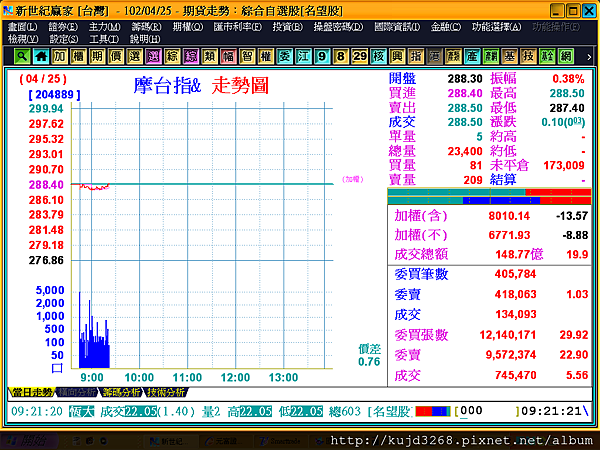Click the yellow 綜 toolbar icon
Viewport: 600px width, 450px height.
[172, 57]
